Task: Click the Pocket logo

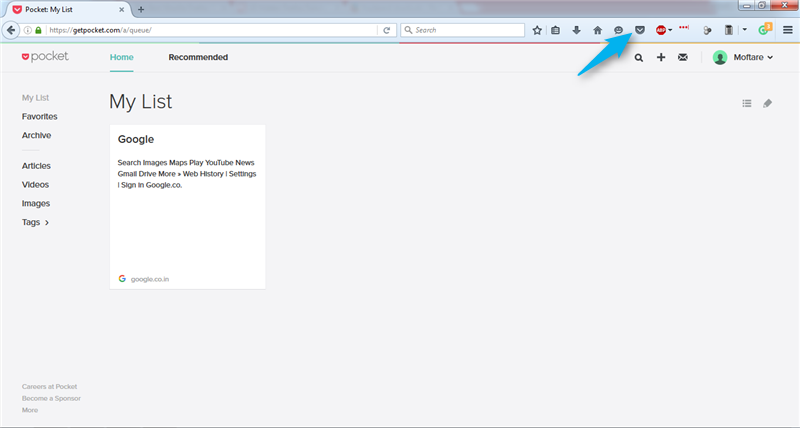Action: coord(45,57)
